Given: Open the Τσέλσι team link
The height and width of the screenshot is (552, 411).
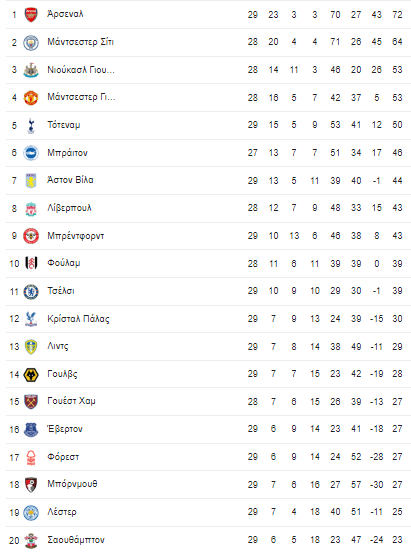Looking at the screenshot, I should point(61,291).
